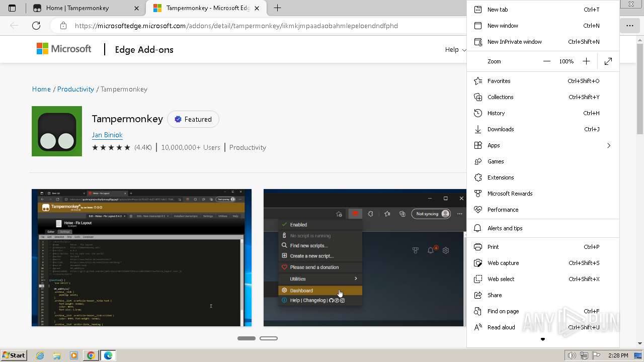Viewport: 644px width, 362px height.
Task: Open Games menu entry
Action: [x=543, y=161]
